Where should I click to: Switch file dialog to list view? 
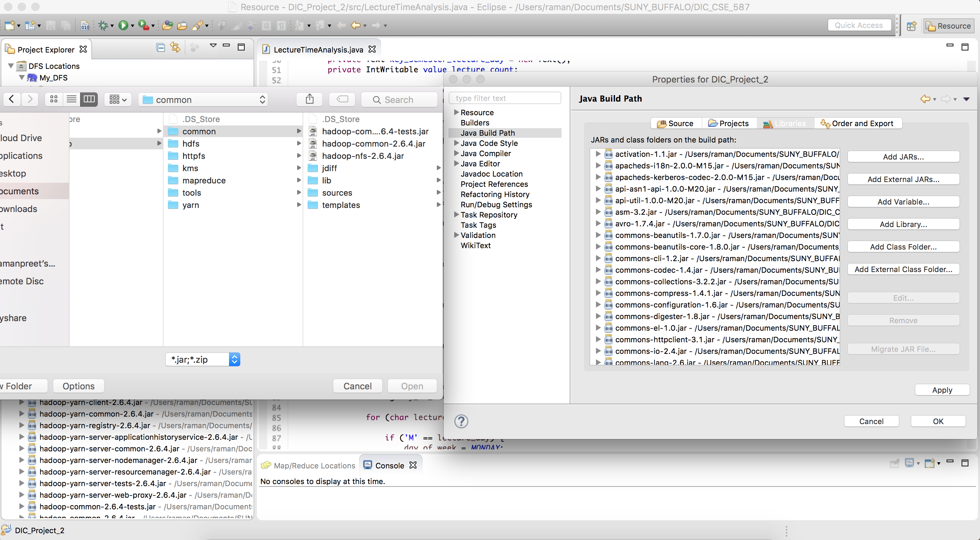point(72,99)
